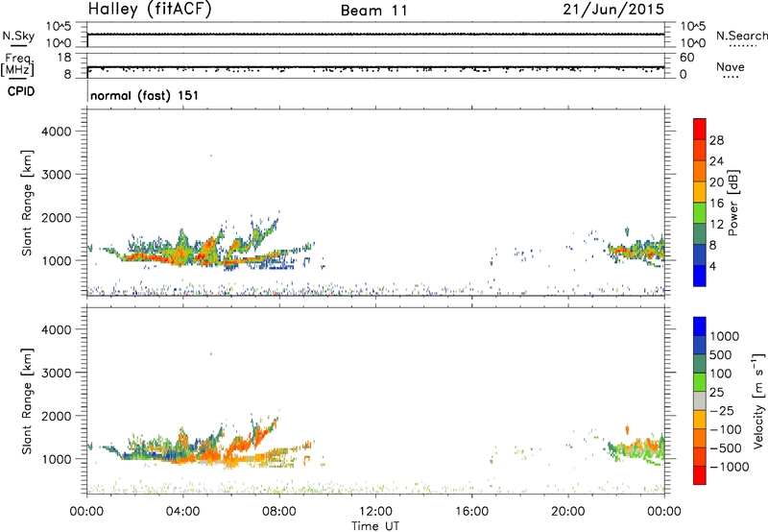The height and width of the screenshot is (532, 768).
Task: Click the 'Velocity [m s⁻¹]' colorbar label
Action: [x=758, y=400]
